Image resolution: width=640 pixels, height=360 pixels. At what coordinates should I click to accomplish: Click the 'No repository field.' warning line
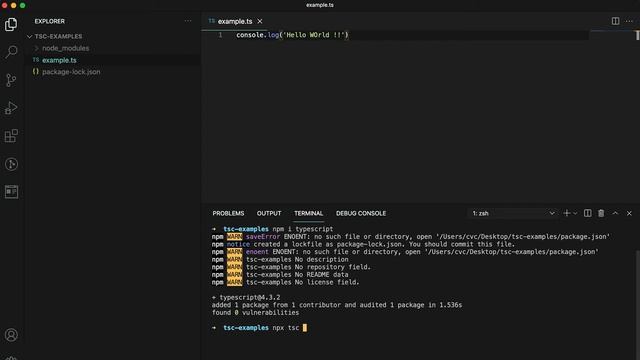291,267
